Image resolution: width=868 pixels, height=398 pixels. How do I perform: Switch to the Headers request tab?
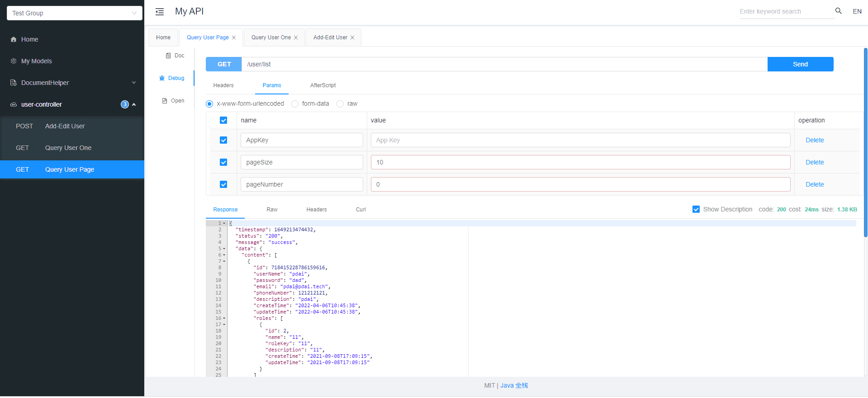(x=223, y=85)
